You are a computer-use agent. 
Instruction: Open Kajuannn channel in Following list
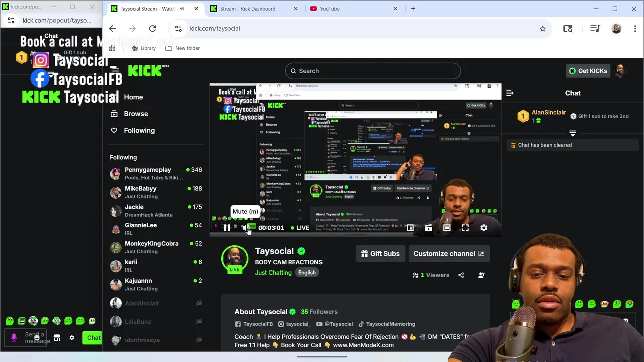tap(156, 284)
